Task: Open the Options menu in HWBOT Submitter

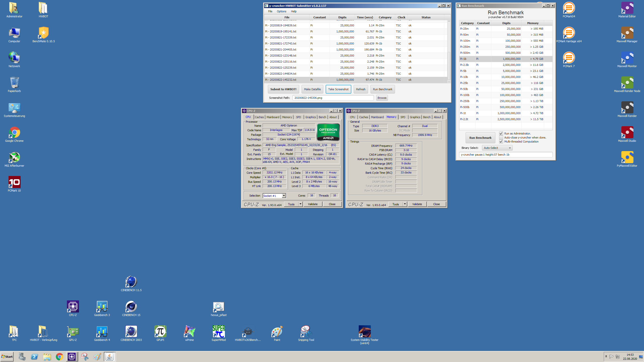Action: pyautogui.click(x=281, y=11)
